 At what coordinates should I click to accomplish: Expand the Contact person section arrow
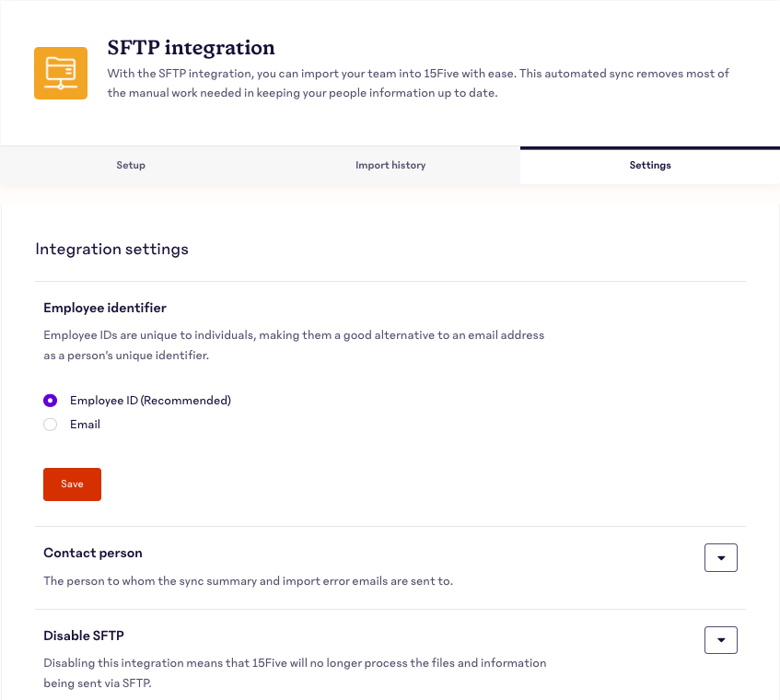(x=721, y=558)
